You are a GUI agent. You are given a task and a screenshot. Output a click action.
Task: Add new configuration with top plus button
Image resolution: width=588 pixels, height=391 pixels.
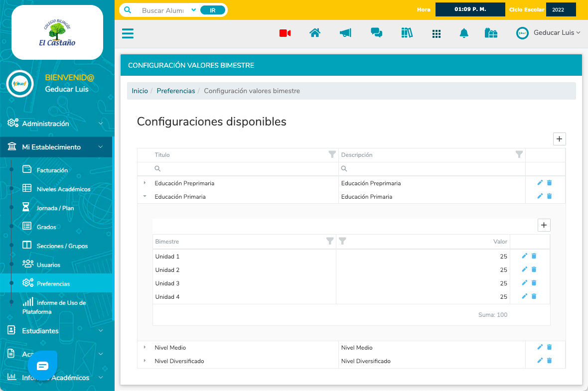(559, 138)
